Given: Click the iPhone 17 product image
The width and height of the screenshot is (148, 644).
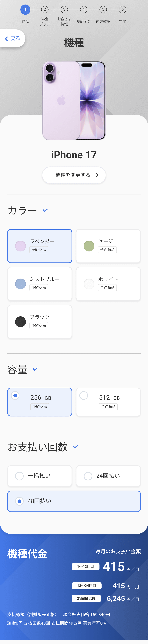Looking at the screenshot, I should [x=74, y=101].
